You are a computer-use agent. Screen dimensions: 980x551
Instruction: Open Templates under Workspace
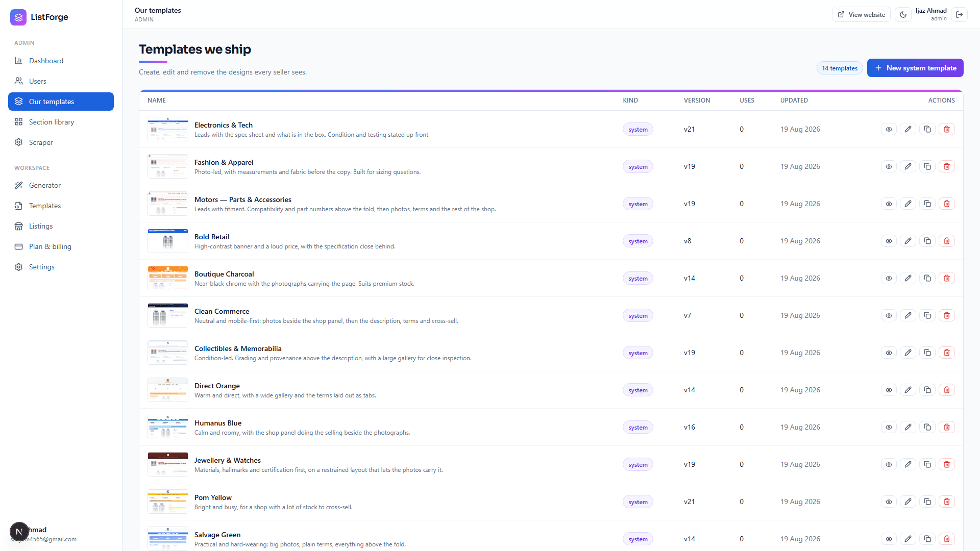(x=61, y=206)
